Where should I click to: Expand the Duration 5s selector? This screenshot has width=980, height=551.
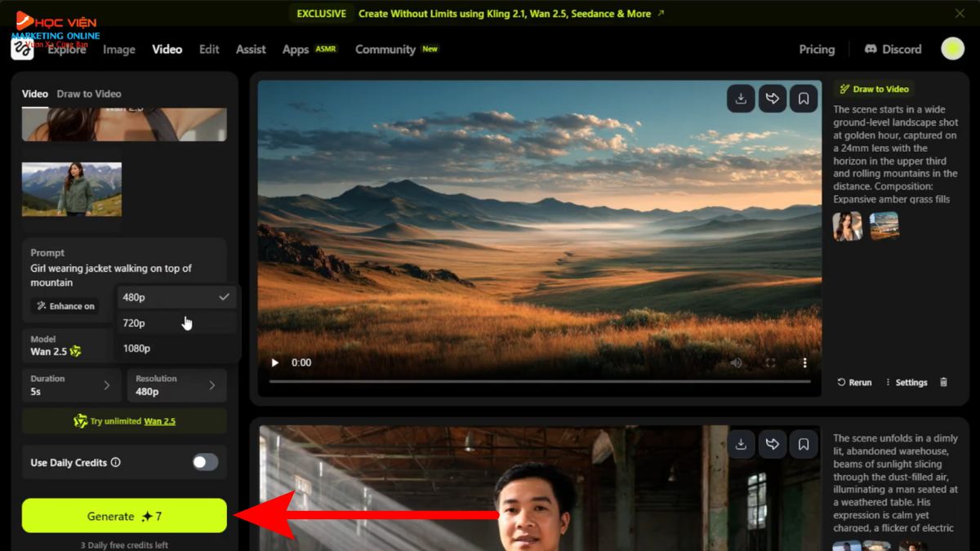[x=72, y=385]
